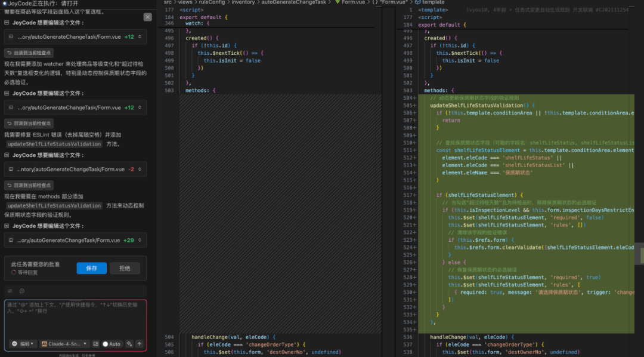Click the 编码 mode face icon
Viewport: 644px width, 357px height.
15,344
